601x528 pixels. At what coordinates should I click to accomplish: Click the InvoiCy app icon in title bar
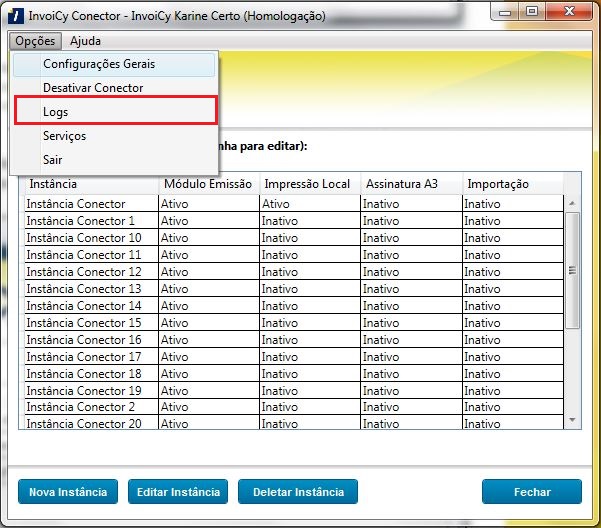click(16, 16)
